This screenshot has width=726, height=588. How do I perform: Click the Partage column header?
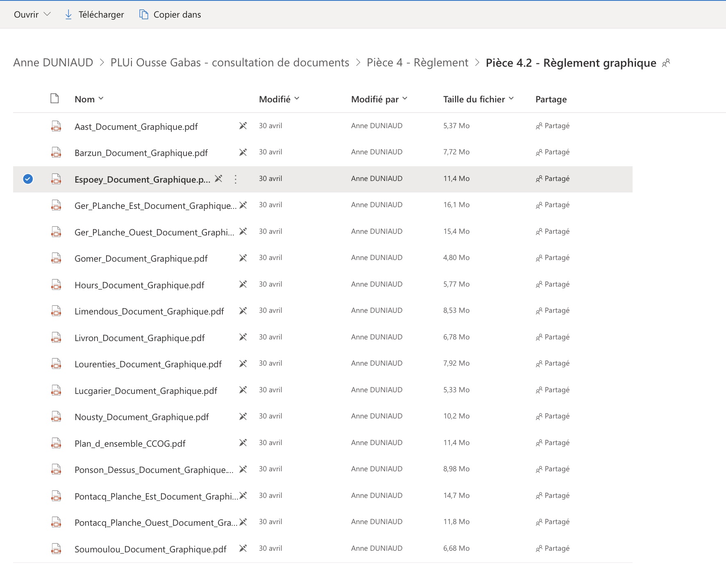(551, 99)
